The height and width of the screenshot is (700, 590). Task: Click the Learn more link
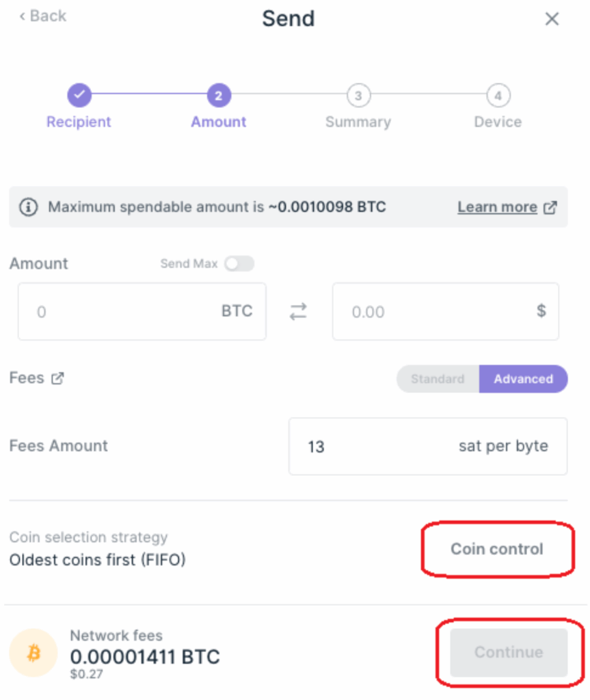pos(497,206)
